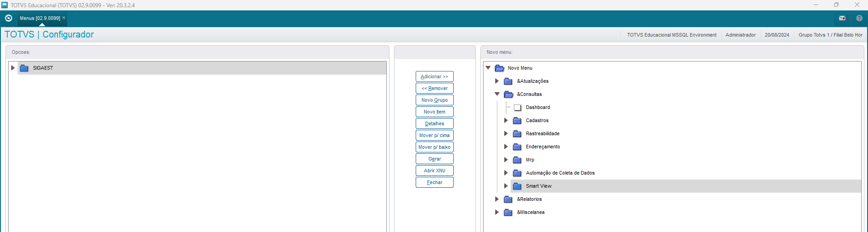The image size is (868, 232).
Task: Click Grupo Totvs 1 / Filial label
Action: 830,35
